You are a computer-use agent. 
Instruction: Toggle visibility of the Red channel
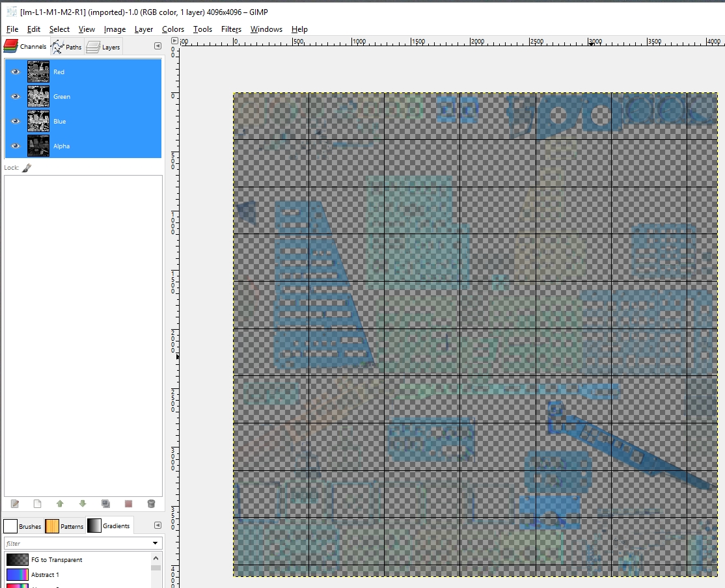[x=15, y=72]
